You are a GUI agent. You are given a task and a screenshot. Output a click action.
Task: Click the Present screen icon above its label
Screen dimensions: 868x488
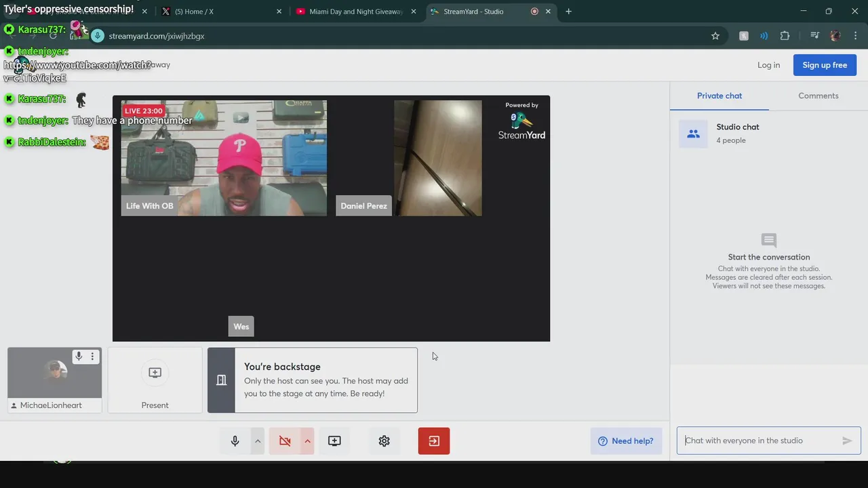(155, 373)
